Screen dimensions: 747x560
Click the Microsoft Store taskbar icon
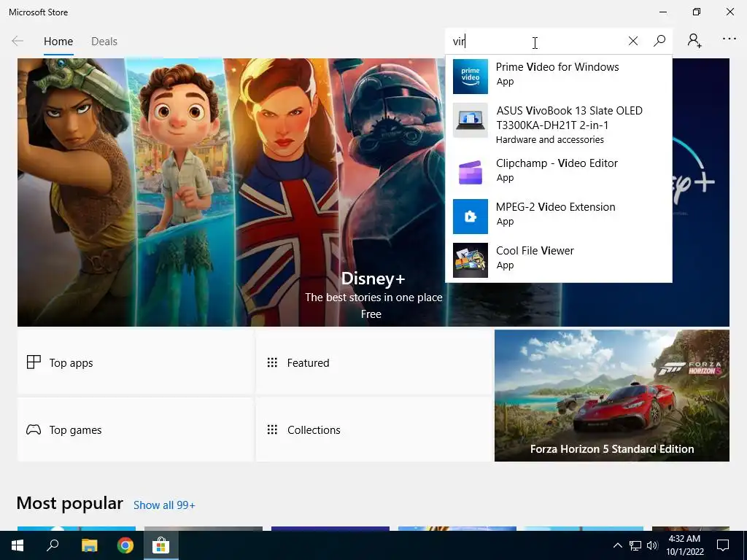[x=161, y=545]
